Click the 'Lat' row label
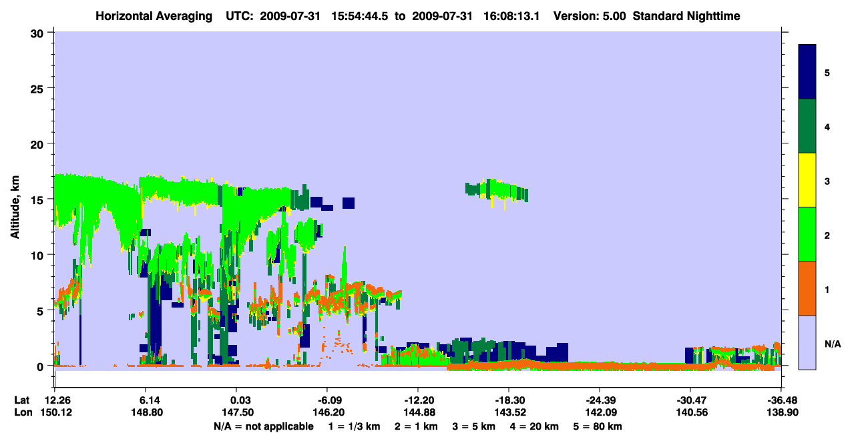The width and height of the screenshot is (868, 445). tap(21, 400)
